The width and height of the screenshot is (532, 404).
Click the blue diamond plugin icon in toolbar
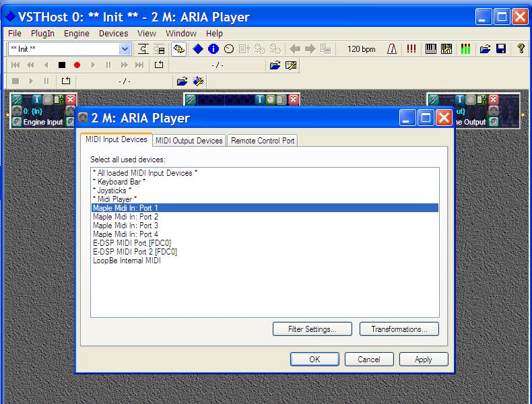tap(197, 49)
